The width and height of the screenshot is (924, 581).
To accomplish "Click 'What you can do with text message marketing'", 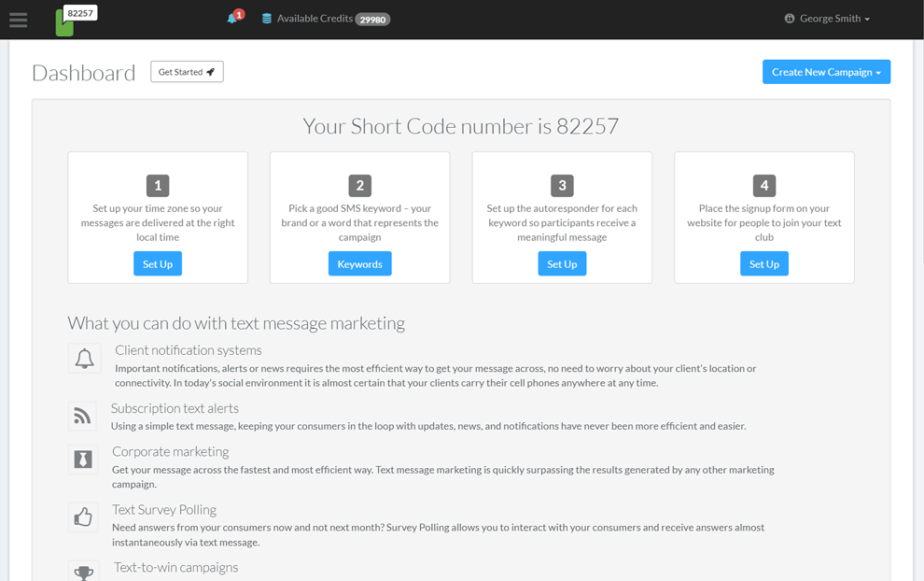I will coord(236,323).
